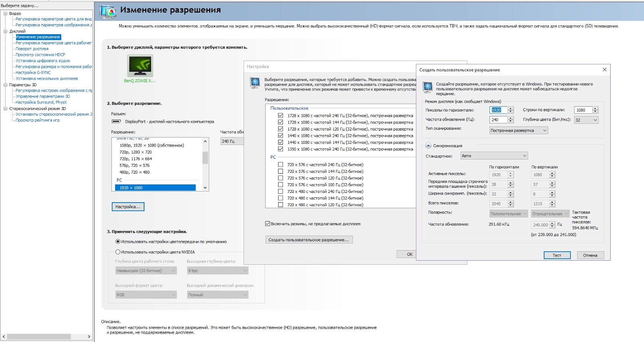Select the BenQ ZOWIE monitor icon
Image resolution: width=644 pixels, height=342 pixels.
coord(140,66)
